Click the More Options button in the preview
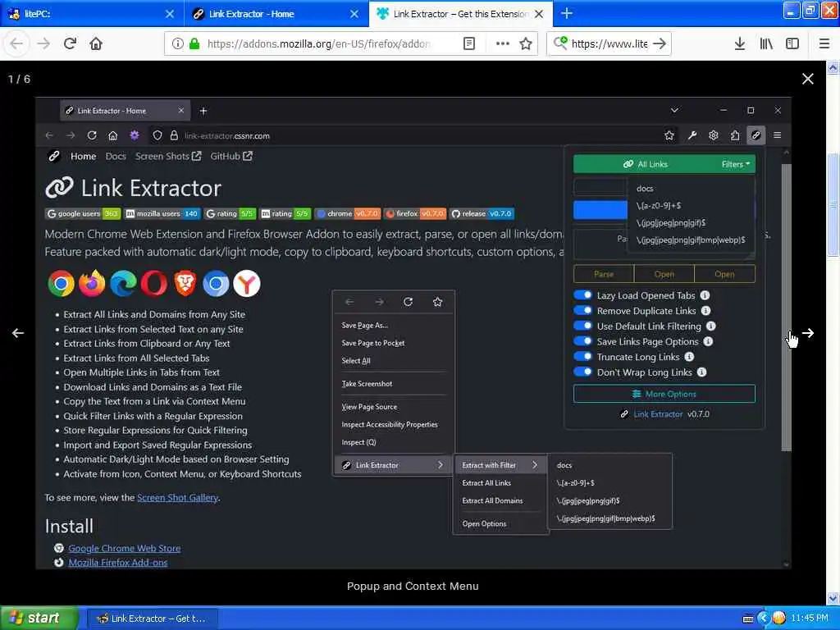This screenshot has width=840, height=630. coord(664,394)
